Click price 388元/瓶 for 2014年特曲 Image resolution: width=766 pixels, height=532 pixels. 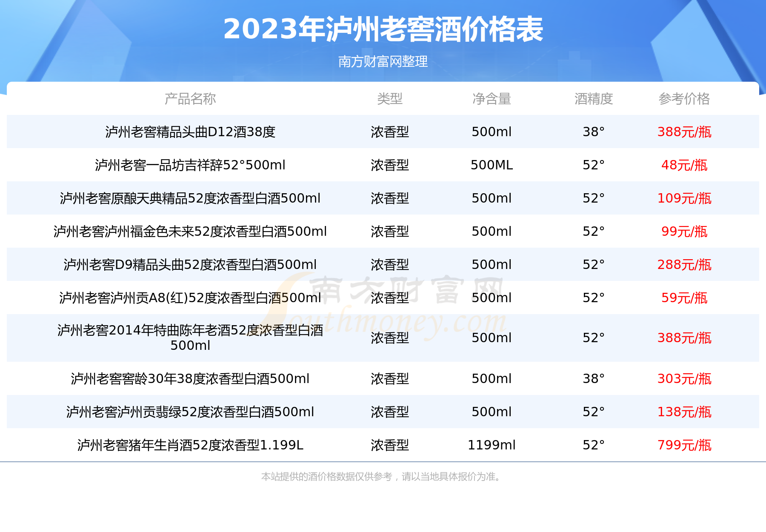click(684, 338)
